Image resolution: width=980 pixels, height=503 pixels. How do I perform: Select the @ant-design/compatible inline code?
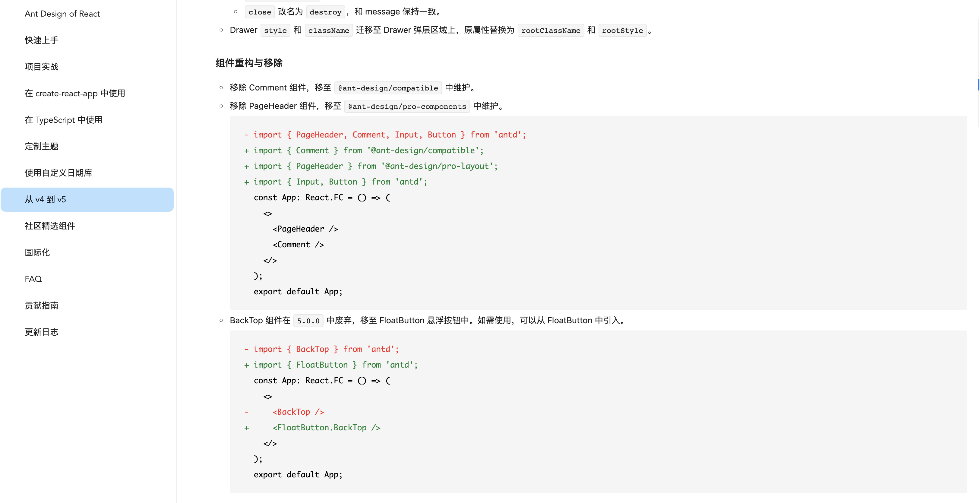(388, 87)
